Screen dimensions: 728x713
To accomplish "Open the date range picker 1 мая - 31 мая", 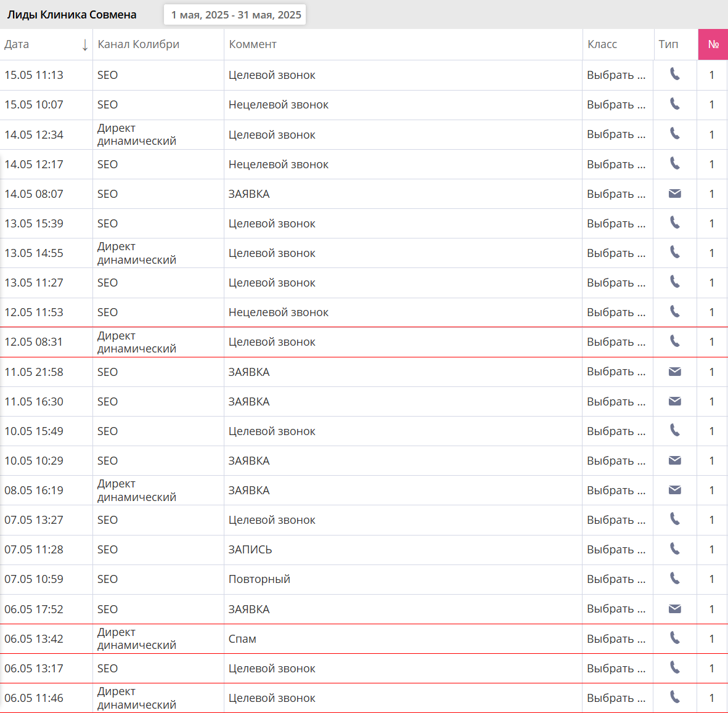I will click(235, 15).
